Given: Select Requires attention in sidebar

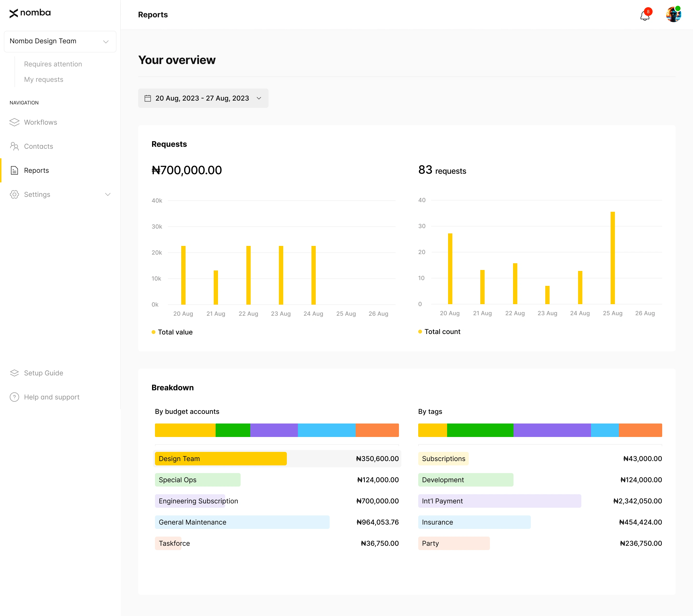Looking at the screenshot, I should click(x=53, y=64).
